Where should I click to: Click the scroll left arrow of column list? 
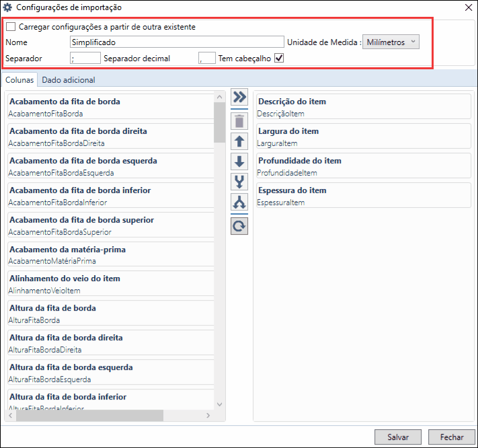click(x=11, y=415)
